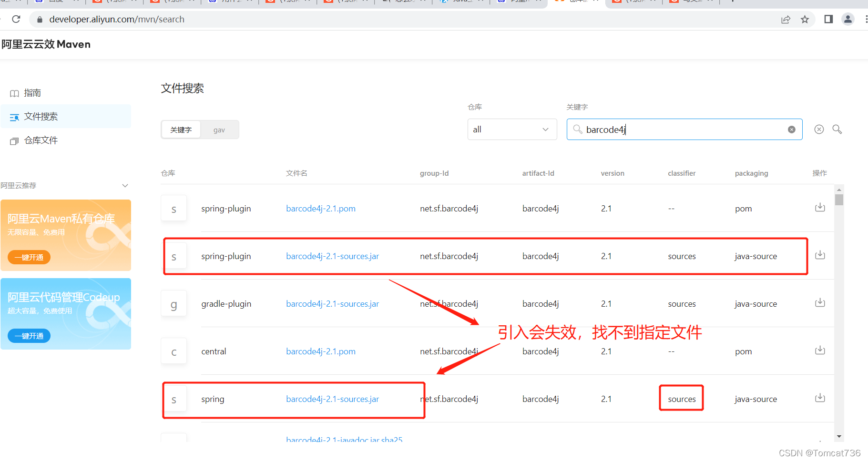Click the circled x reset icon near search
Screen dimensions: 868x461
click(x=819, y=129)
